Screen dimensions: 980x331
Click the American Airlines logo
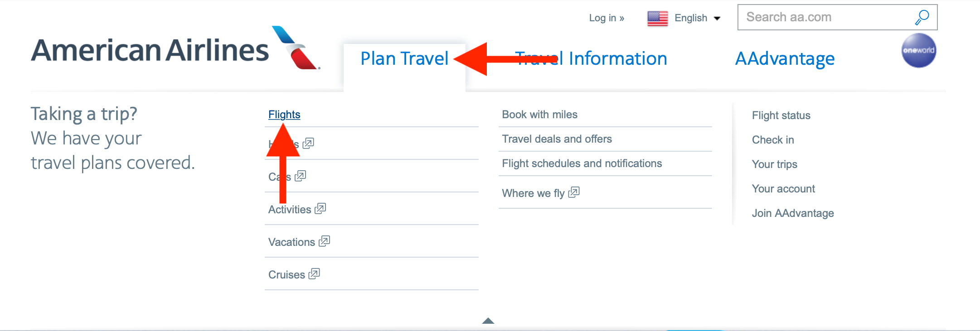coord(175,48)
